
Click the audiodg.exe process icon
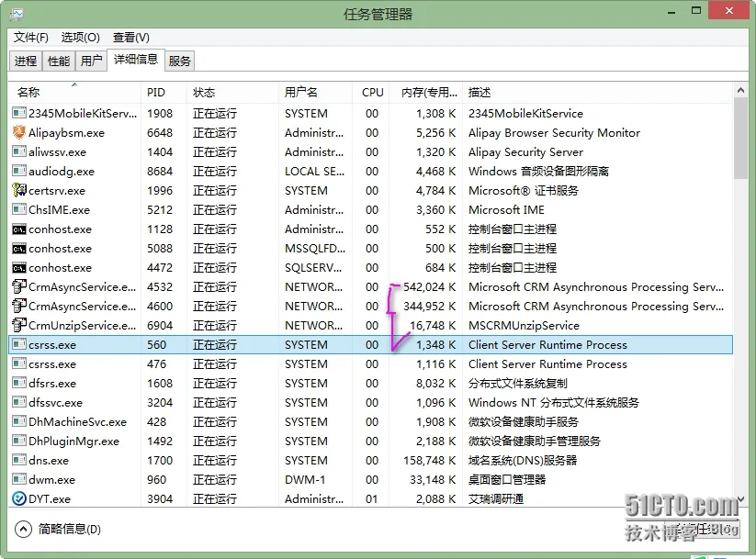[19, 171]
